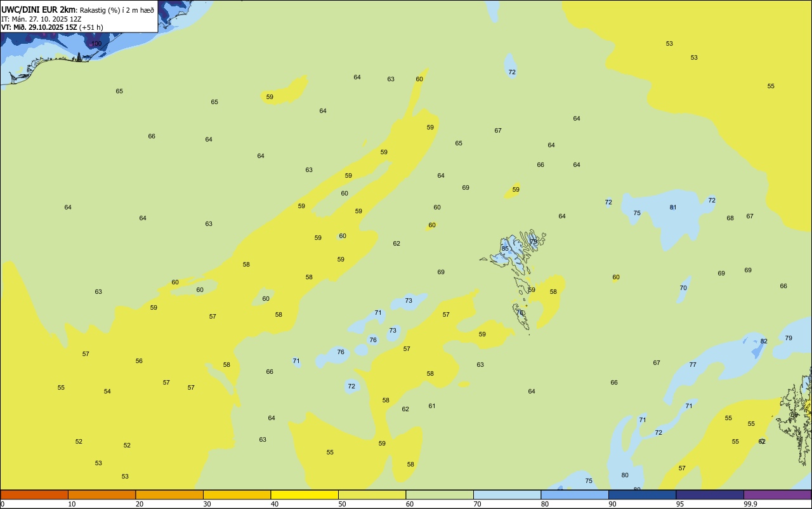Screen dimensions: 812x509
Task: Click the '70' humidity value on the map
Action: 683,288
